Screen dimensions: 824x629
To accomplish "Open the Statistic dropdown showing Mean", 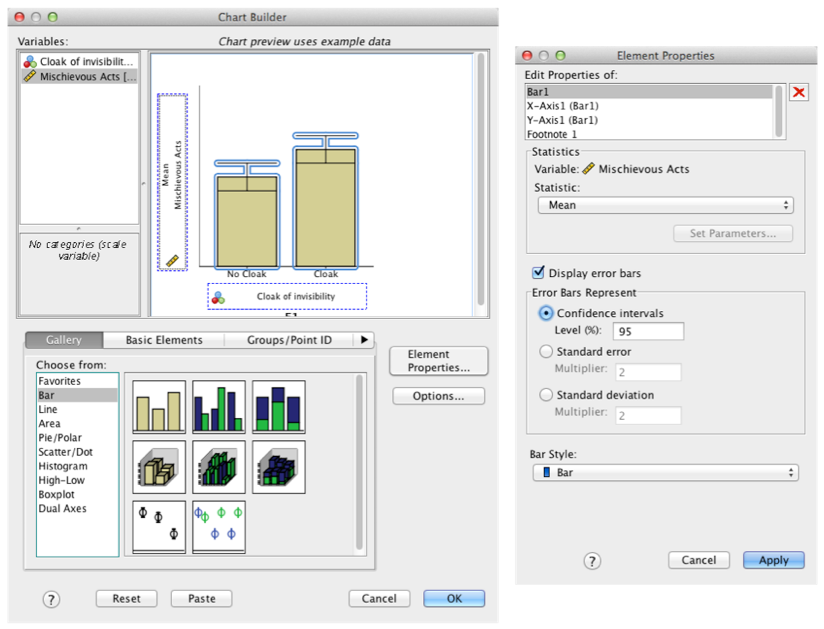I will point(665,205).
